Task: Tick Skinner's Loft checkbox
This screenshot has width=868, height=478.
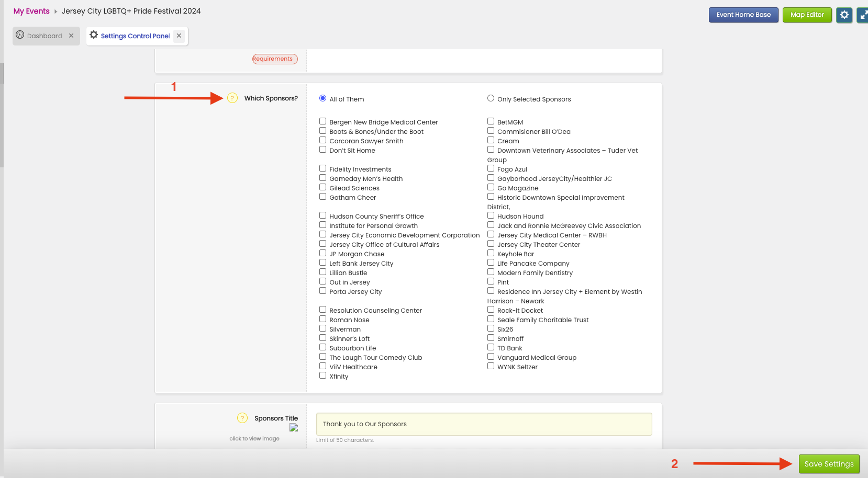Action: (323, 338)
